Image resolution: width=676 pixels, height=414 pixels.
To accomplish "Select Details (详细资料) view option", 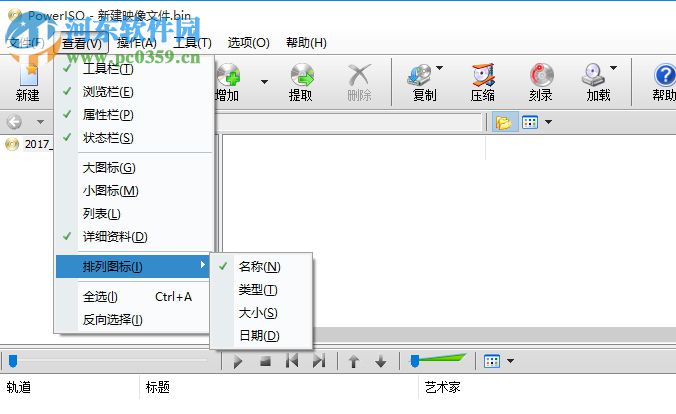I will coord(135,237).
